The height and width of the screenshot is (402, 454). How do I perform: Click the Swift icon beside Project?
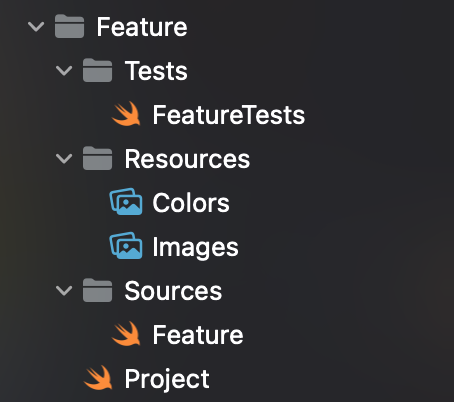(98, 378)
